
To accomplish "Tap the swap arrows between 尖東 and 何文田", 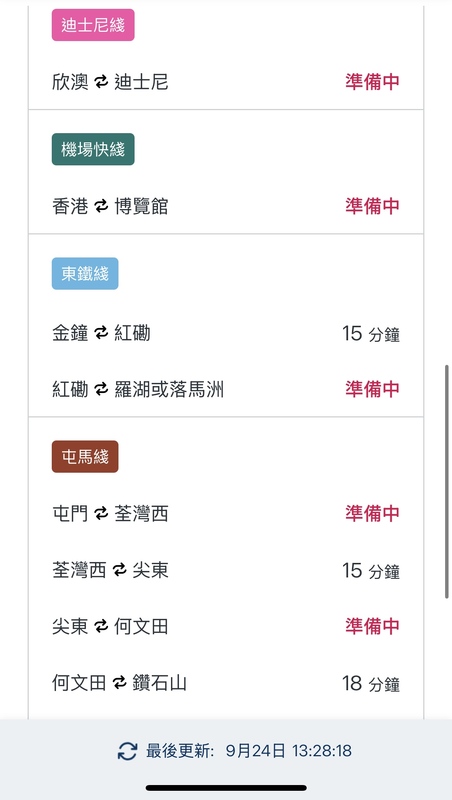I will click(102, 627).
